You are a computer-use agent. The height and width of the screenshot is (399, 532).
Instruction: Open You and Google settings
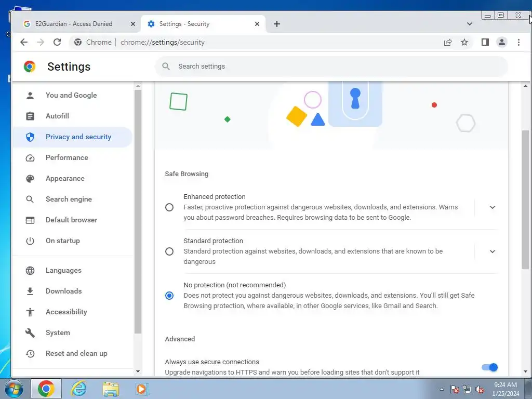(72, 96)
